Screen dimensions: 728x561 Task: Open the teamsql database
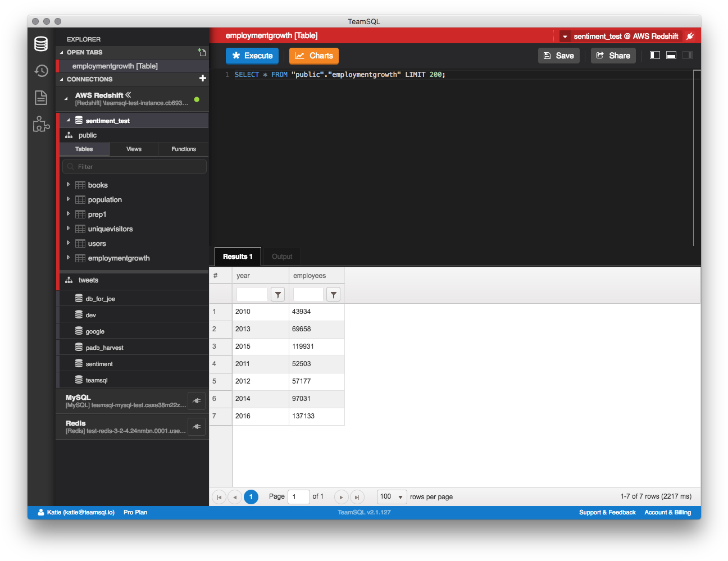click(134, 380)
